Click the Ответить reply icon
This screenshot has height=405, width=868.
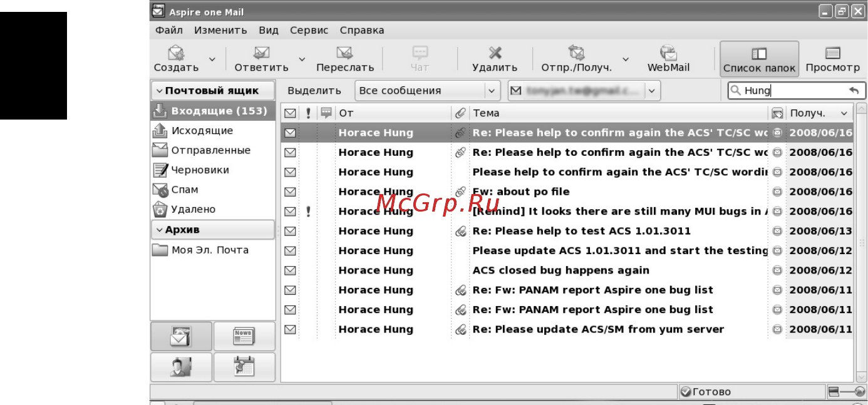[x=261, y=53]
